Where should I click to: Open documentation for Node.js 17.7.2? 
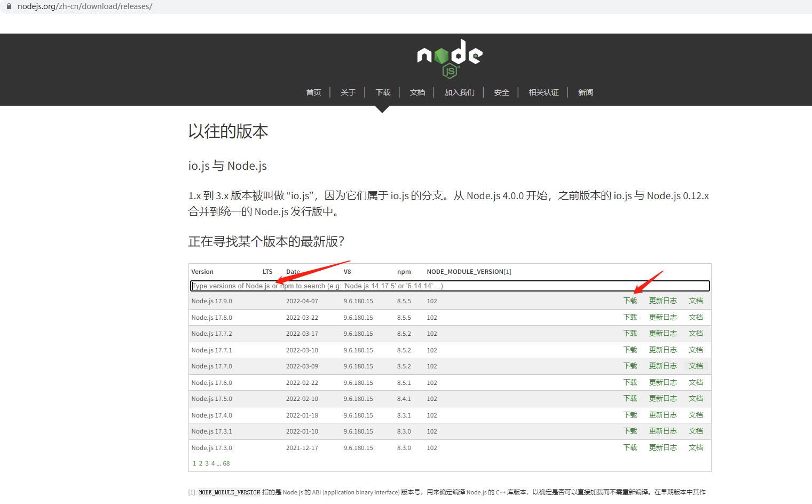696,333
